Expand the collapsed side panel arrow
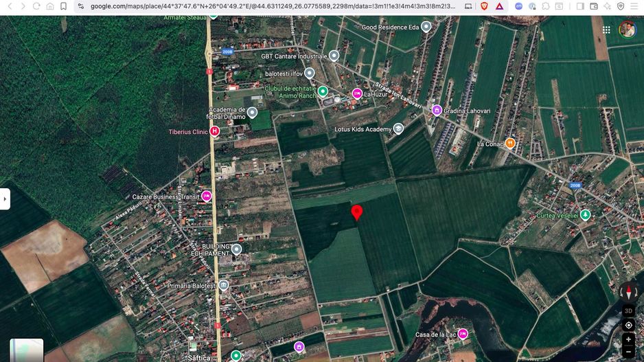 (5, 199)
